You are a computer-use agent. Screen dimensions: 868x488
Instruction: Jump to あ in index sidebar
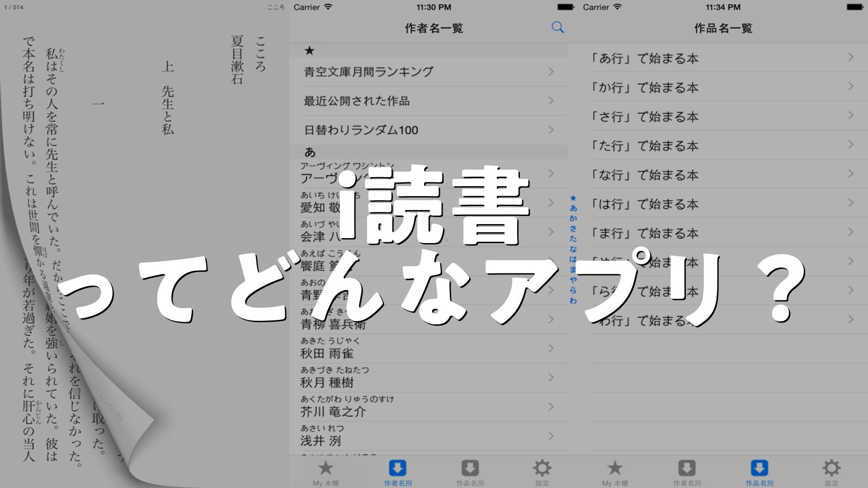573,208
